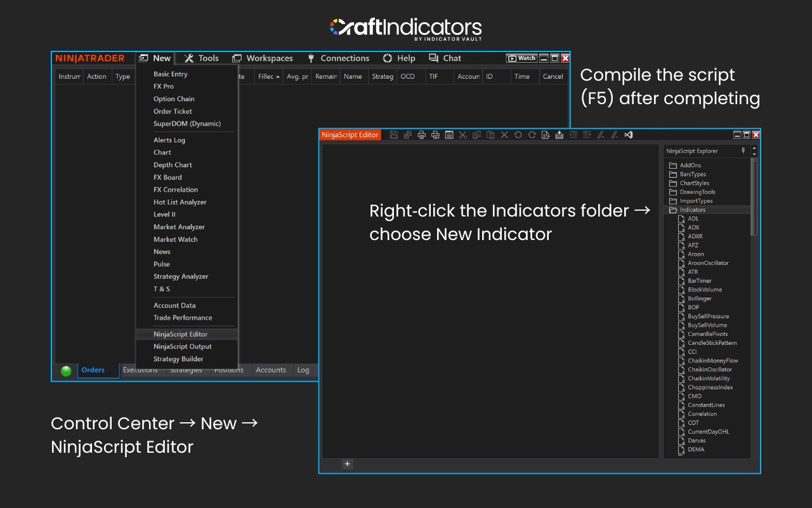Click the lined-page icon left of Cut

click(449, 135)
